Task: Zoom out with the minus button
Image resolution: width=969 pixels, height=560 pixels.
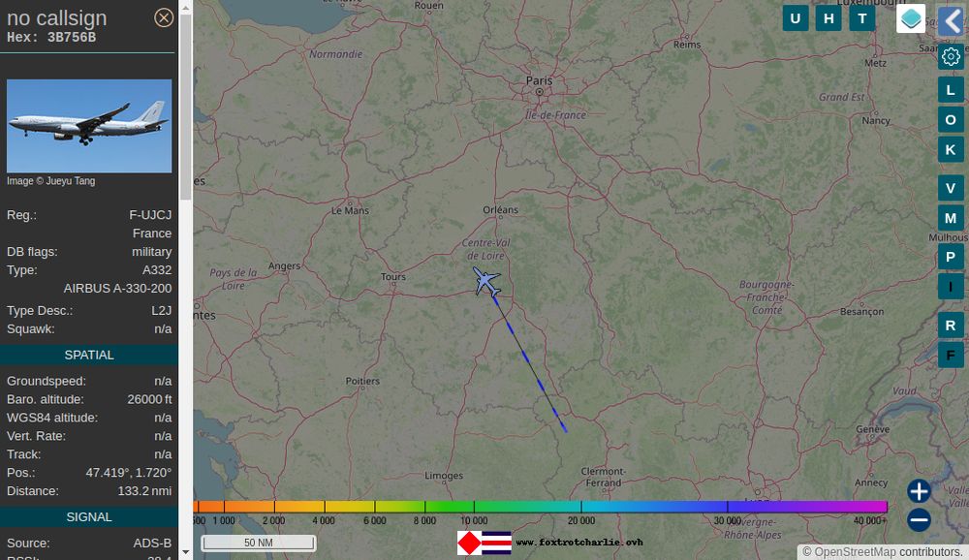Action: point(919,520)
